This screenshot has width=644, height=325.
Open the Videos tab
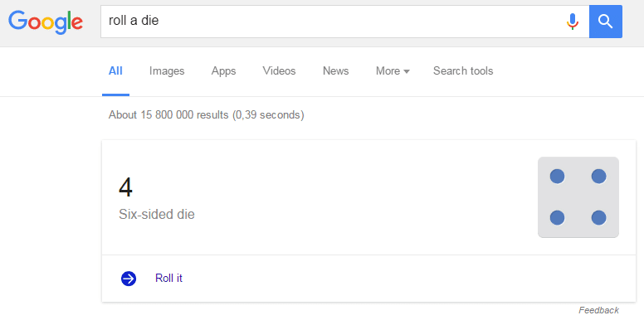click(x=280, y=71)
